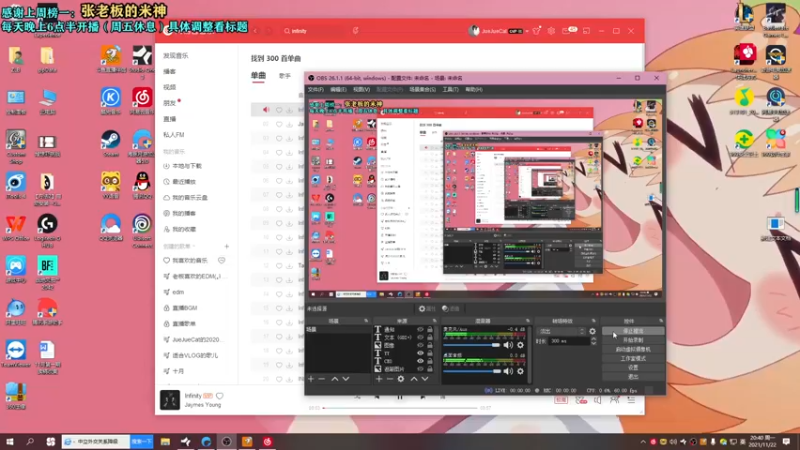
Task: Move selected source down in OBS
Action: 425,379
